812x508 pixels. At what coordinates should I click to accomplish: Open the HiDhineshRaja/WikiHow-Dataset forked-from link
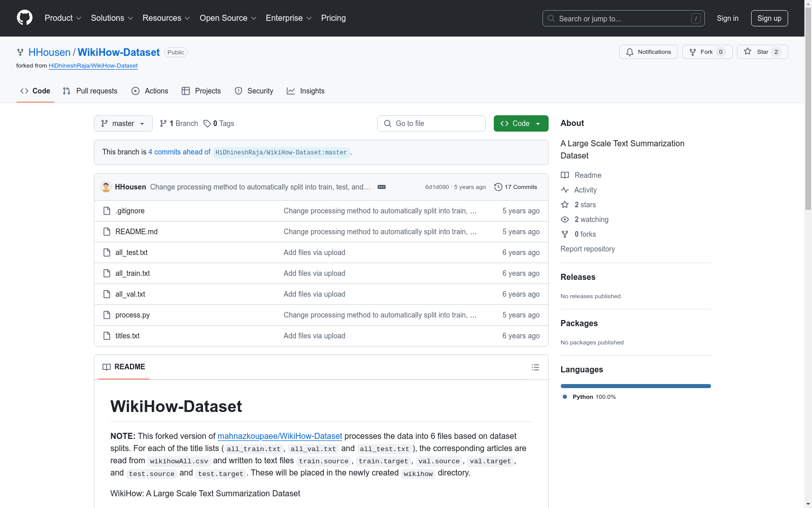click(x=93, y=66)
